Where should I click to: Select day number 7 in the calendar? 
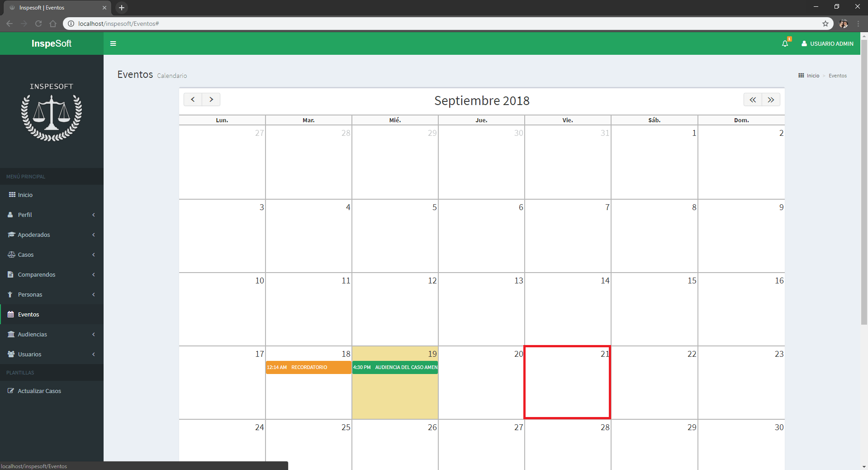point(607,207)
